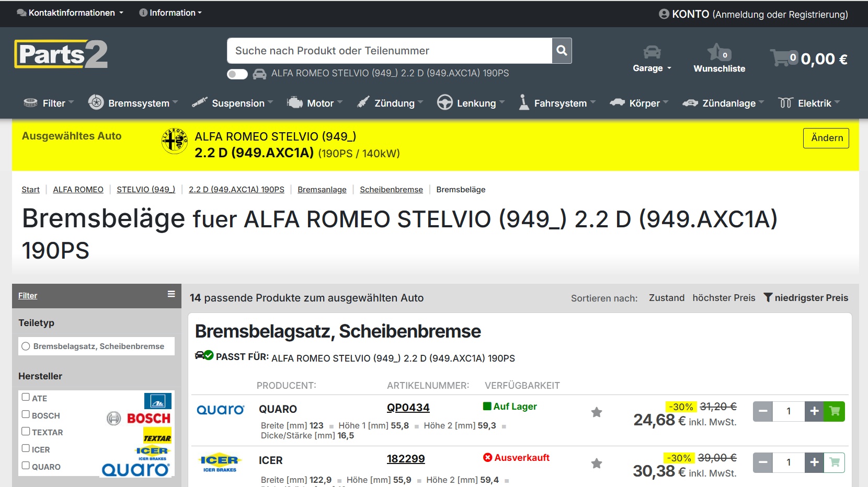
Task: Click the car icon beside vehicle toggle
Action: [x=259, y=74]
